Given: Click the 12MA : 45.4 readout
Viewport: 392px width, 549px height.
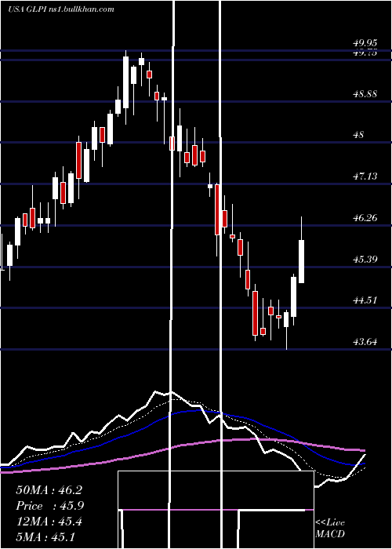Looking at the screenshot, I should (x=49, y=522).
